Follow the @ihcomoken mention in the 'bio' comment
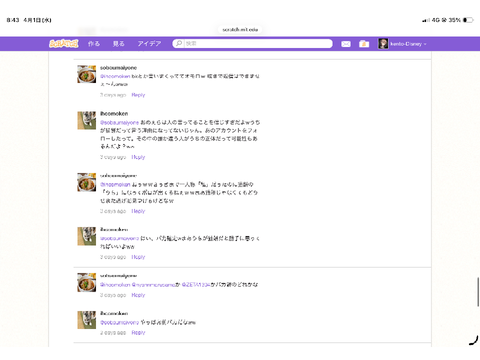The width and height of the screenshot is (480, 360). 115,76
